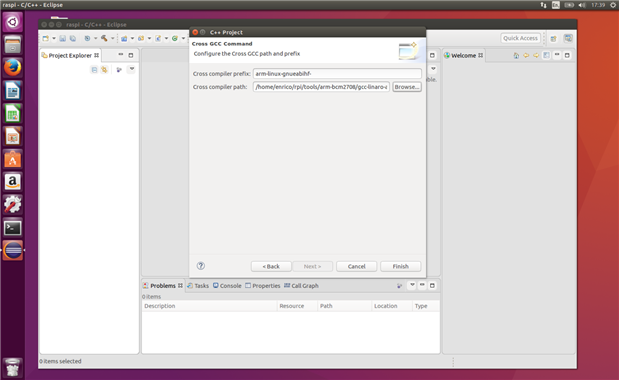Viewport: 619px width, 380px height.
Task: Click the Quick Access search box
Action: (x=520, y=38)
